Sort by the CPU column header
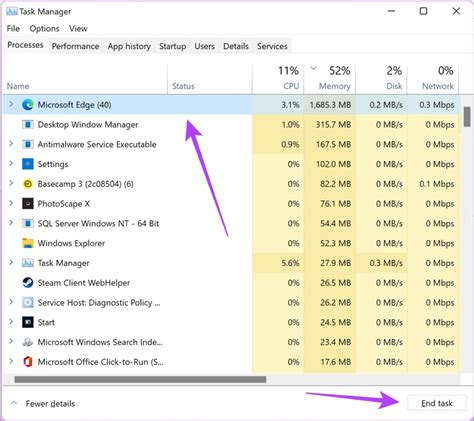The width and height of the screenshot is (474, 421). pos(278,79)
